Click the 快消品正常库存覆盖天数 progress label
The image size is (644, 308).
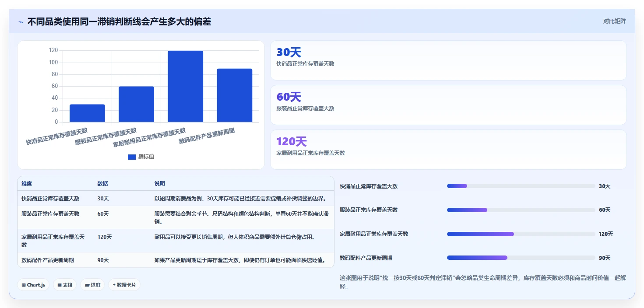click(x=369, y=186)
